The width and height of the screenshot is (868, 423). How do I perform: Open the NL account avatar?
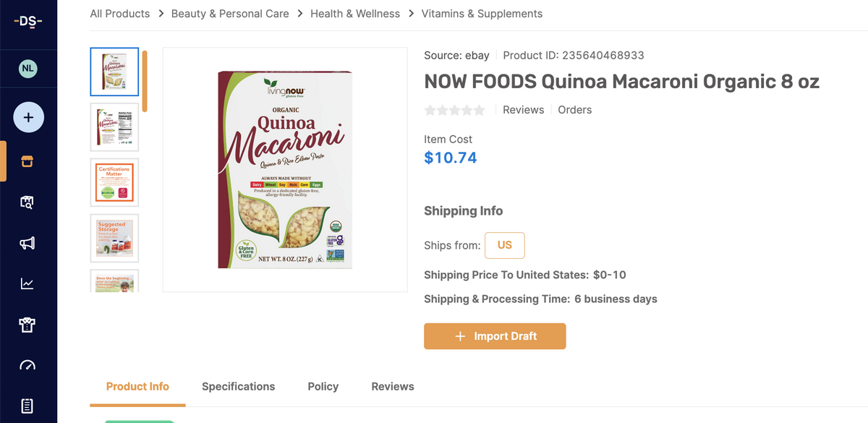tap(27, 68)
